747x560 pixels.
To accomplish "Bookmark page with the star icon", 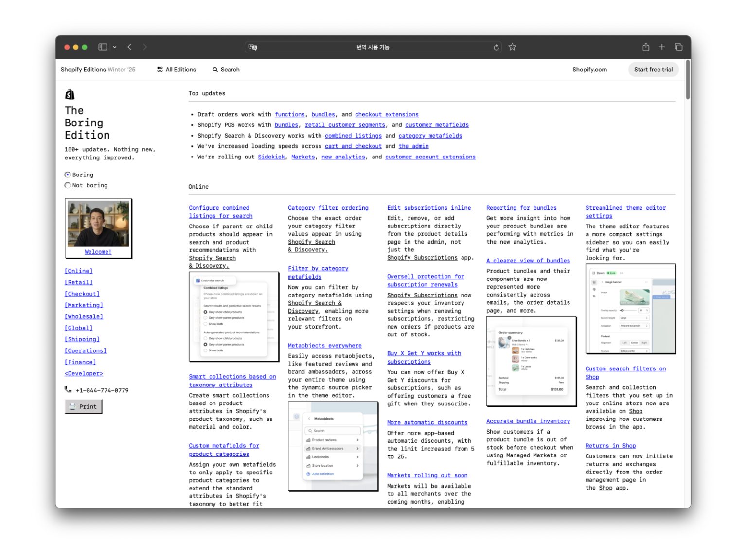I will 512,47.
